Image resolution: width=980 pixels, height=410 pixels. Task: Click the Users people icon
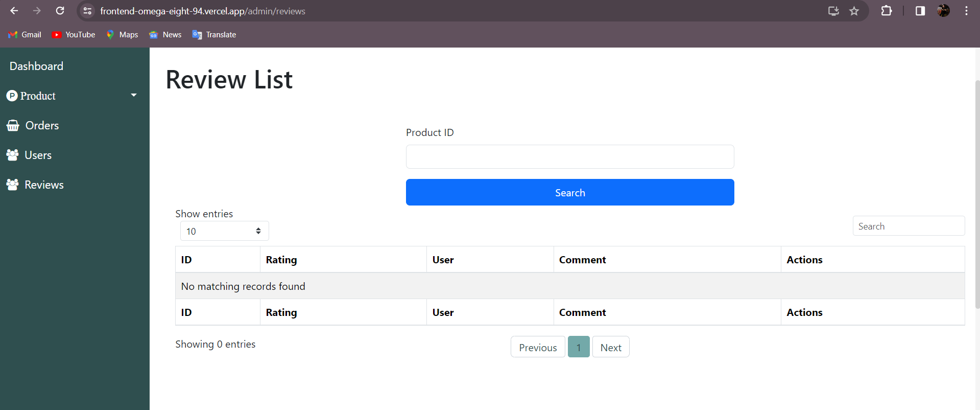[x=12, y=155]
